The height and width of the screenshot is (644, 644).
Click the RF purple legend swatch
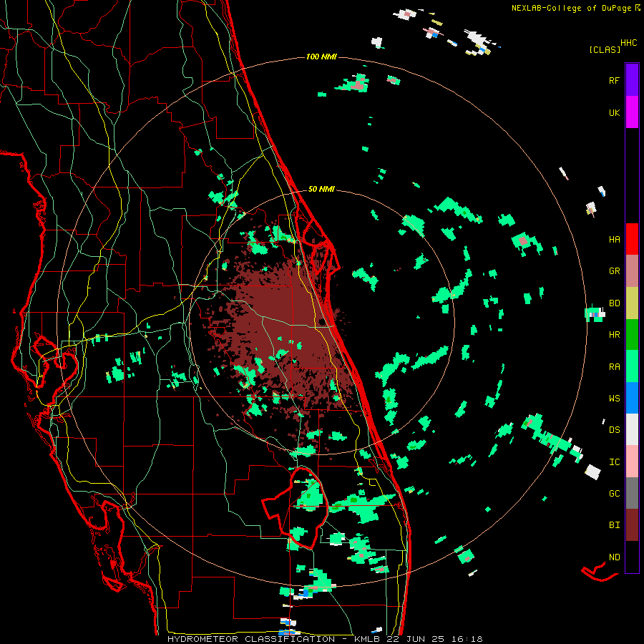pyautogui.click(x=632, y=80)
